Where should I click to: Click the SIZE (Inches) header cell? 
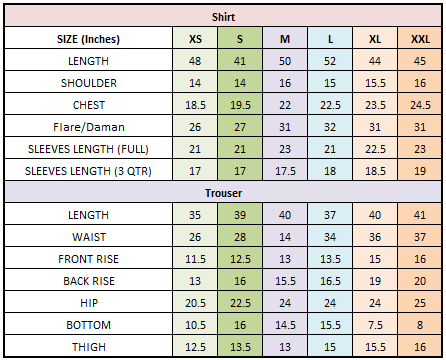point(89,39)
